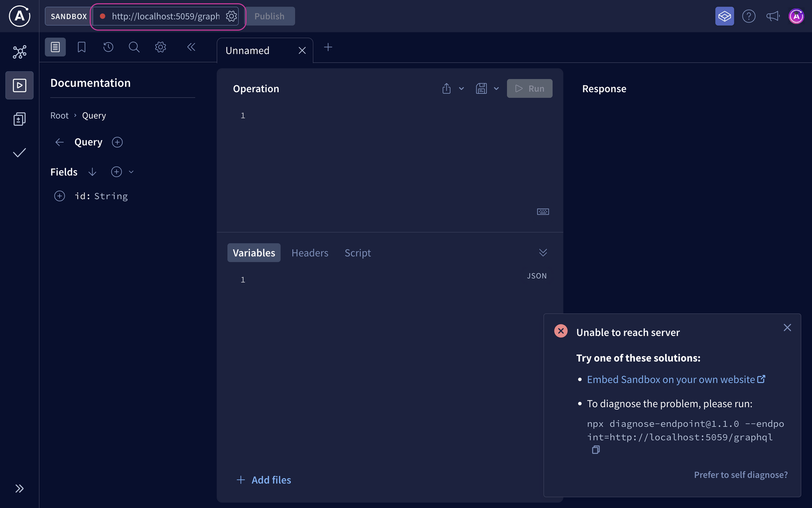Open operation history with the clock icon
Viewport: 812px width, 508px height.
pyautogui.click(x=108, y=47)
